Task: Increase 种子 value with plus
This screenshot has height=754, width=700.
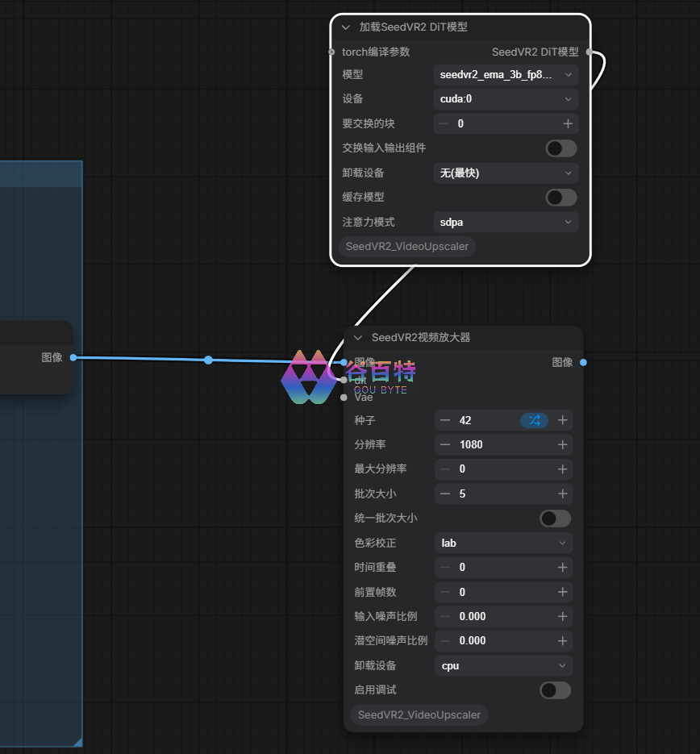Action: click(563, 420)
